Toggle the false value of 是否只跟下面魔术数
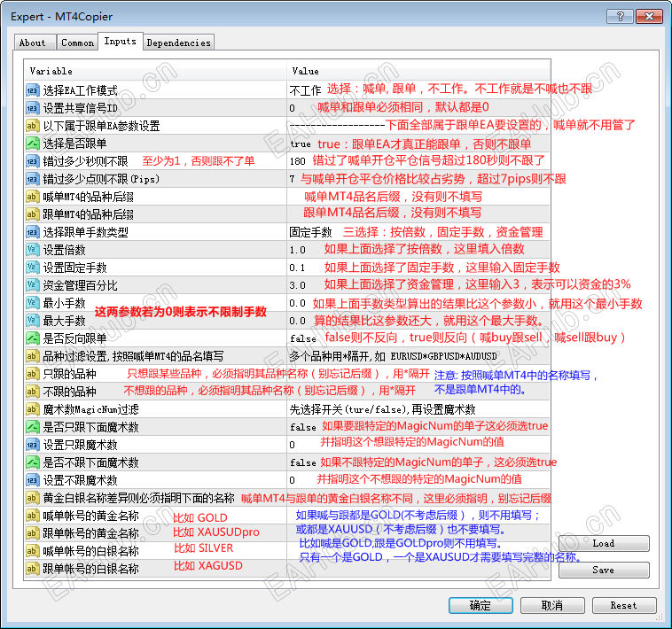The height and width of the screenshot is (629, 672). (303, 427)
